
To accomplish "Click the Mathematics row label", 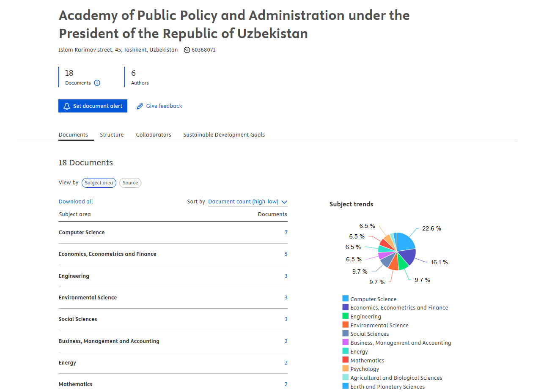I will click(x=75, y=384).
